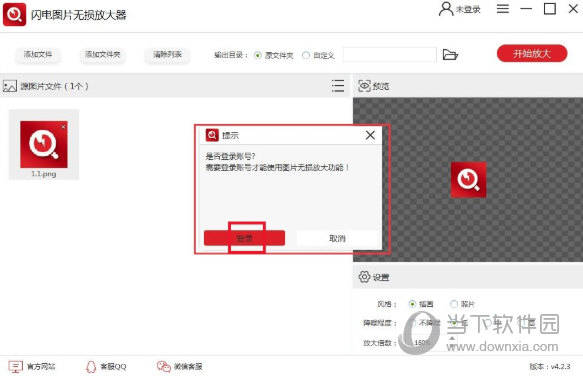Close the 提示 prompt dialog
This screenshot has width=583, height=376.
coord(370,135)
